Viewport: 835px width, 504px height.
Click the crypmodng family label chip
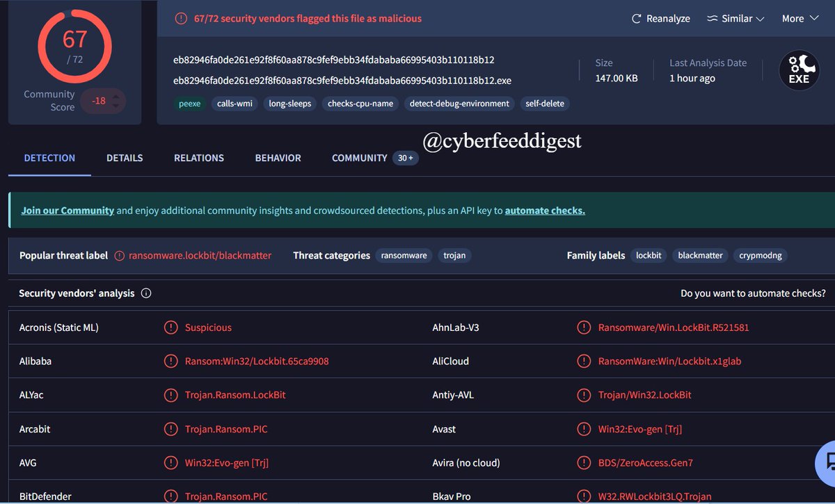(761, 255)
